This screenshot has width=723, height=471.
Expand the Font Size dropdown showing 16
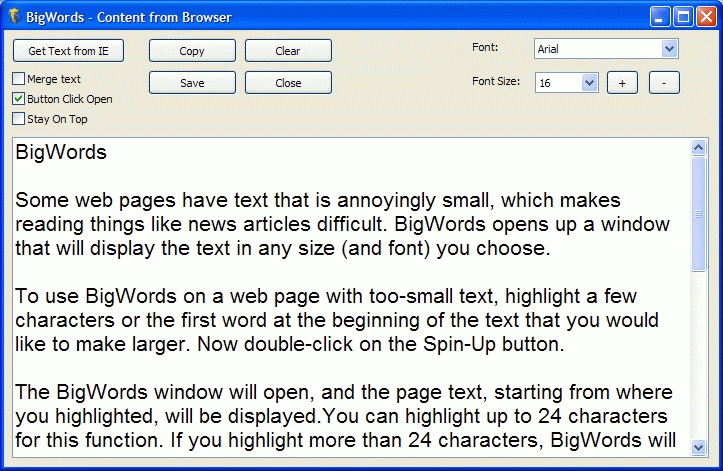tap(589, 83)
